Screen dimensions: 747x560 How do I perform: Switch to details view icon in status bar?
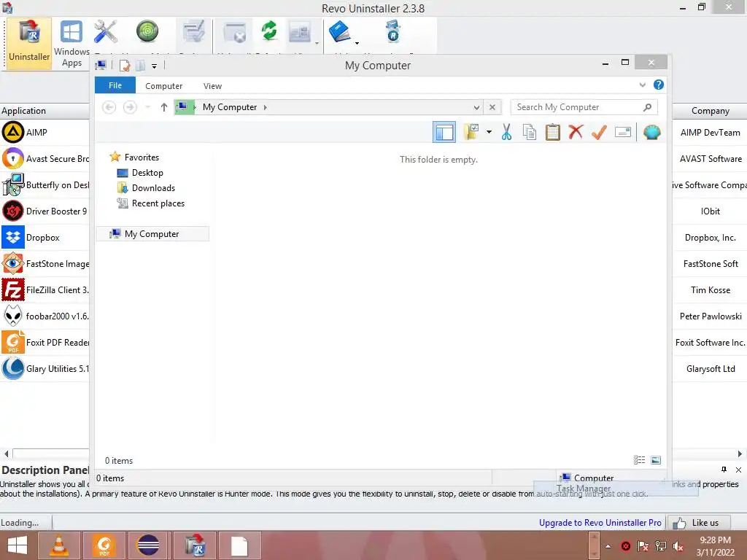pos(639,459)
